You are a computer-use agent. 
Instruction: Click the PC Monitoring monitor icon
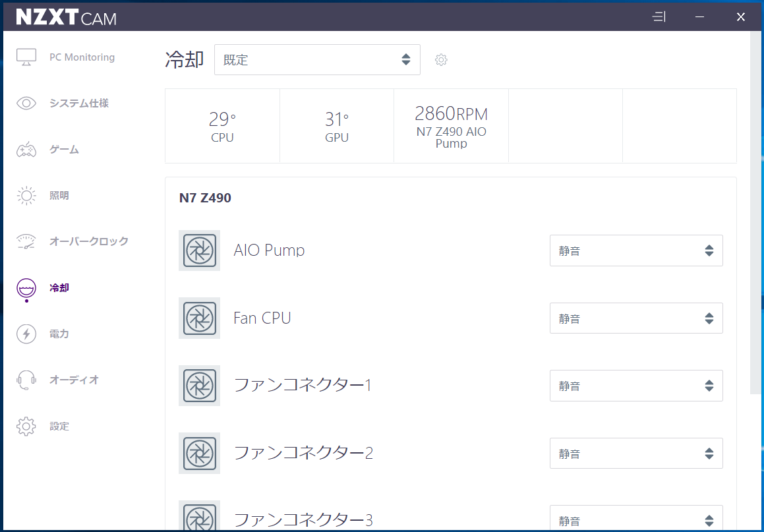(x=26, y=57)
